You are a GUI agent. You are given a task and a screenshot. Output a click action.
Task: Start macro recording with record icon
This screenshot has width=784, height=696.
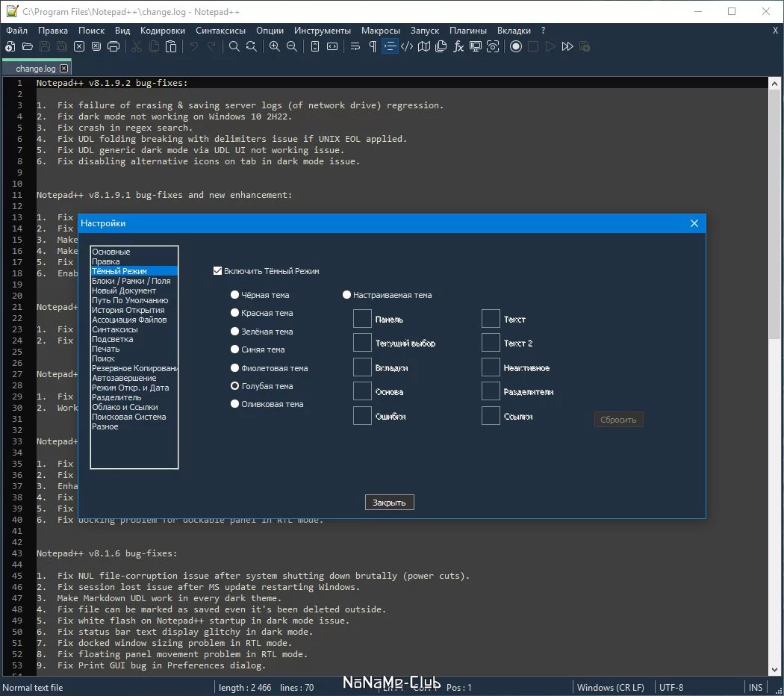[x=516, y=46]
